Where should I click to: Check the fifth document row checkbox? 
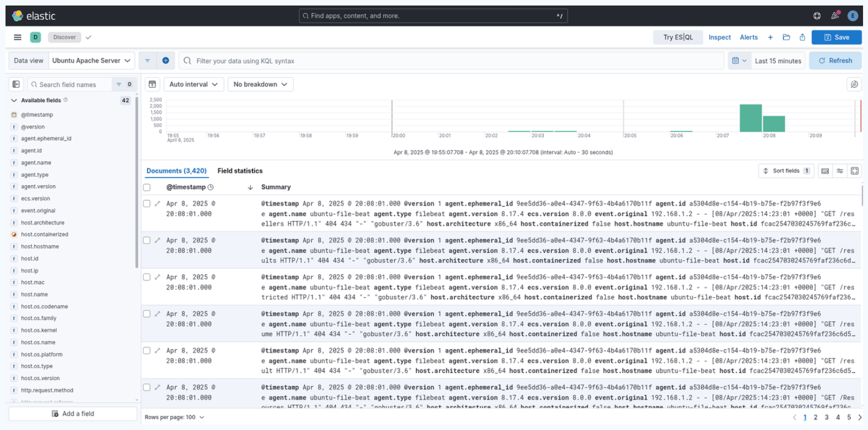pyautogui.click(x=147, y=351)
